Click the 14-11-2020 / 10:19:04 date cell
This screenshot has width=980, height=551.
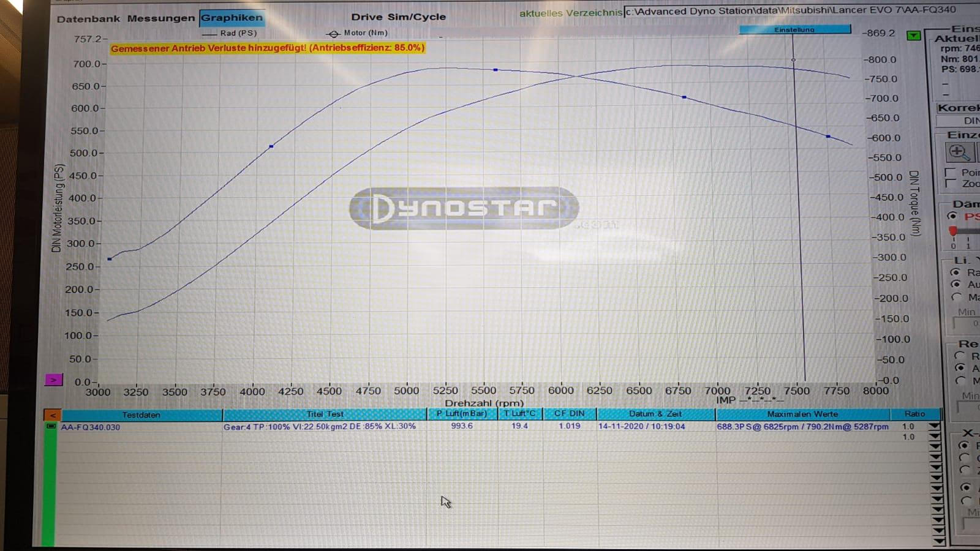[x=641, y=426]
